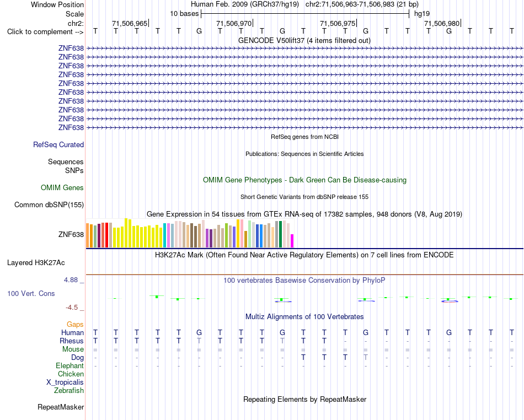Select the 'Sequences' side label
The height and width of the screenshot is (420, 524).
66,161
